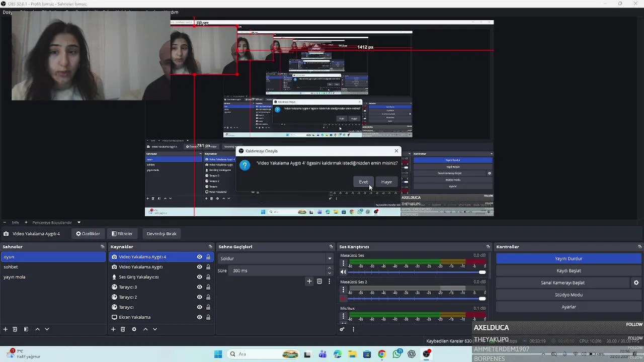
Task: Enable Stüdyo Modu
Action: point(569,295)
